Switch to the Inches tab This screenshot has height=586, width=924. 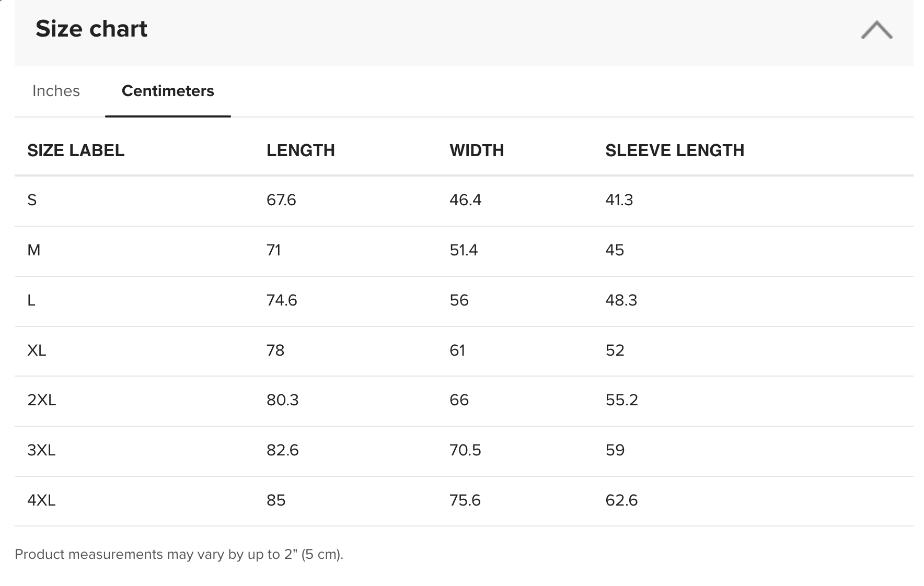[x=56, y=91]
